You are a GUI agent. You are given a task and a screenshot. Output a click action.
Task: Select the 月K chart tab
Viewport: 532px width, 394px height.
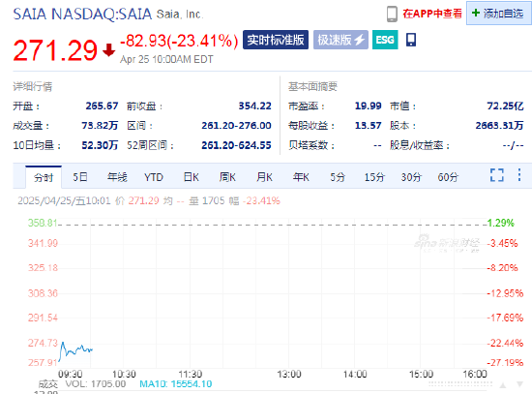click(264, 177)
